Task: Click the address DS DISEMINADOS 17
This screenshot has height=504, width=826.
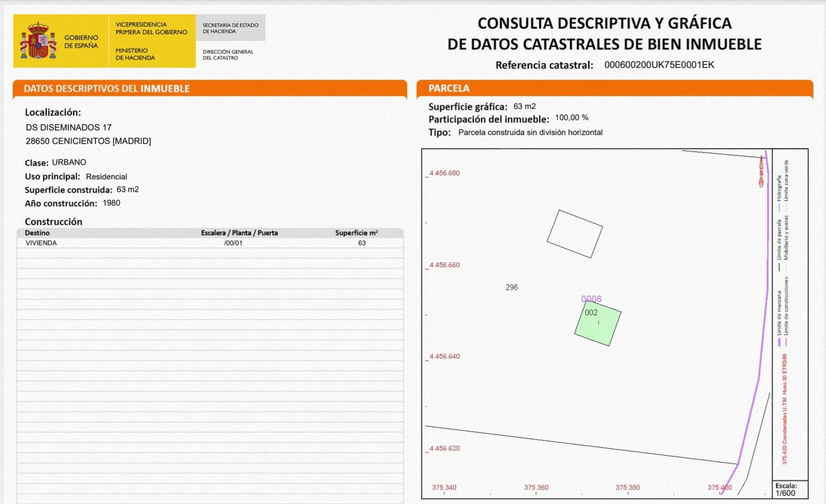Action: (69, 127)
